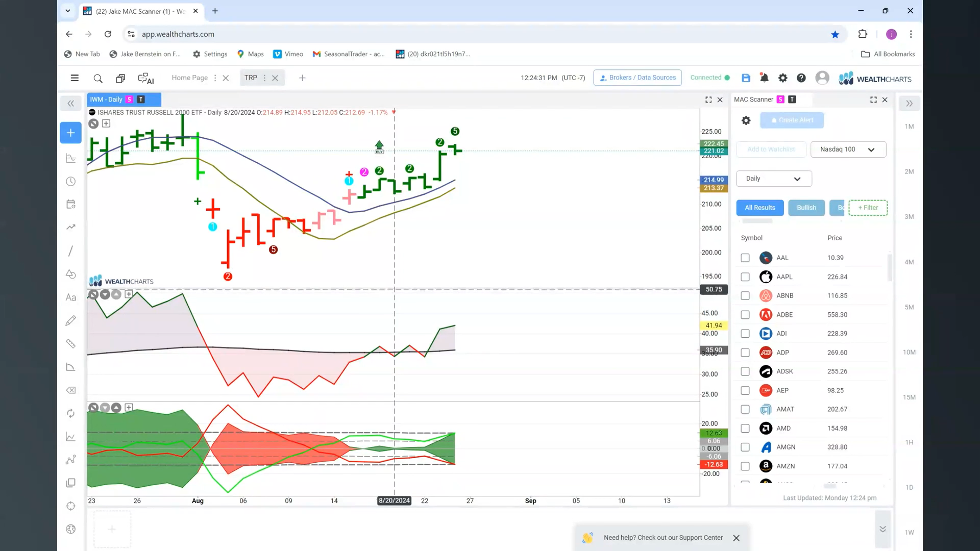The height and width of the screenshot is (551, 980).
Task: Switch to the TRP workspace tab
Action: click(x=251, y=78)
